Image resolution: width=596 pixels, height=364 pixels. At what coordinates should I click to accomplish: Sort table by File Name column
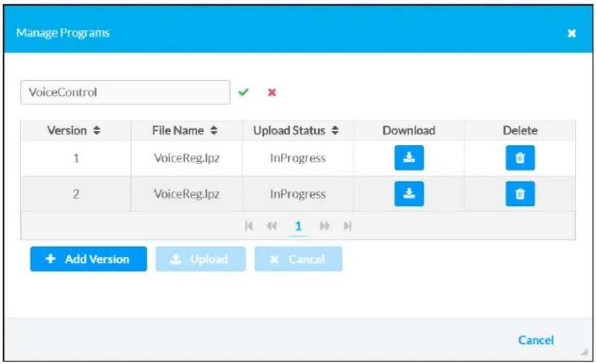185,131
